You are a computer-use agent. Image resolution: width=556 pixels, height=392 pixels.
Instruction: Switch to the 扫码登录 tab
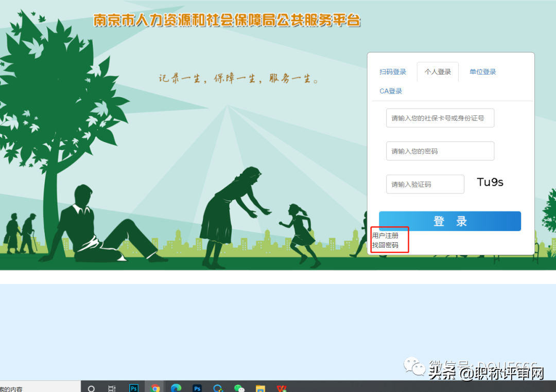pyautogui.click(x=393, y=72)
